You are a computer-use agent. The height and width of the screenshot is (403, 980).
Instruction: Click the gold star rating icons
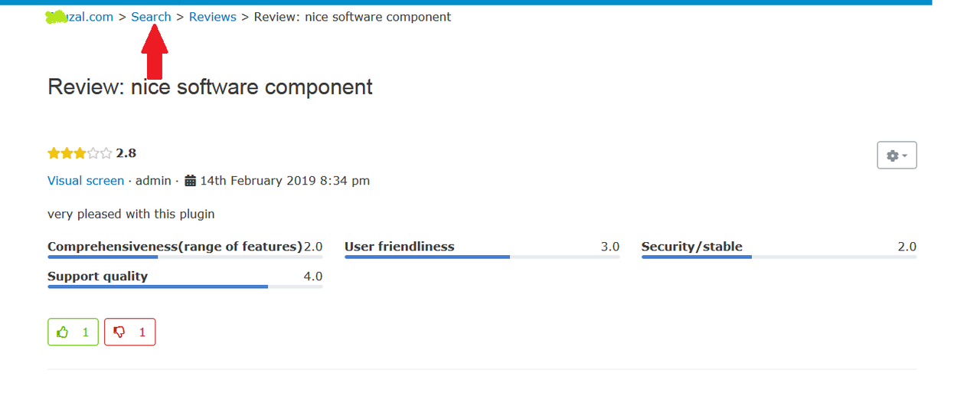click(67, 153)
